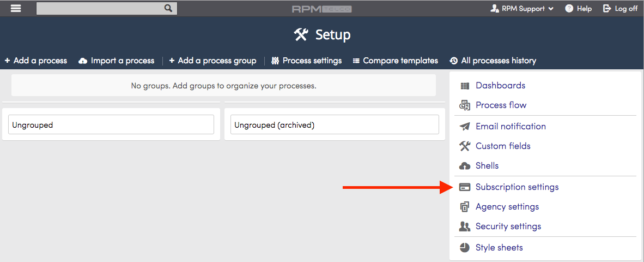Click Add a process group

pyautogui.click(x=212, y=61)
